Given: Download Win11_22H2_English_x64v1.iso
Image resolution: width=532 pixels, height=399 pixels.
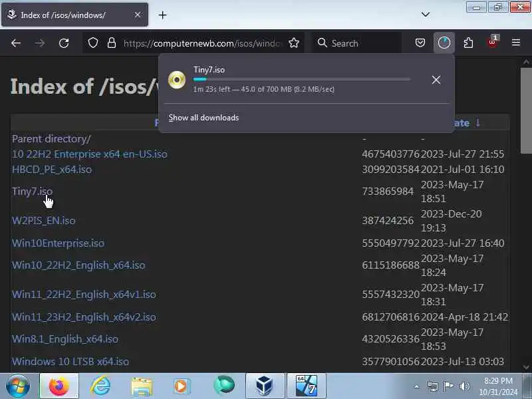Looking at the screenshot, I should tap(84, 294).
